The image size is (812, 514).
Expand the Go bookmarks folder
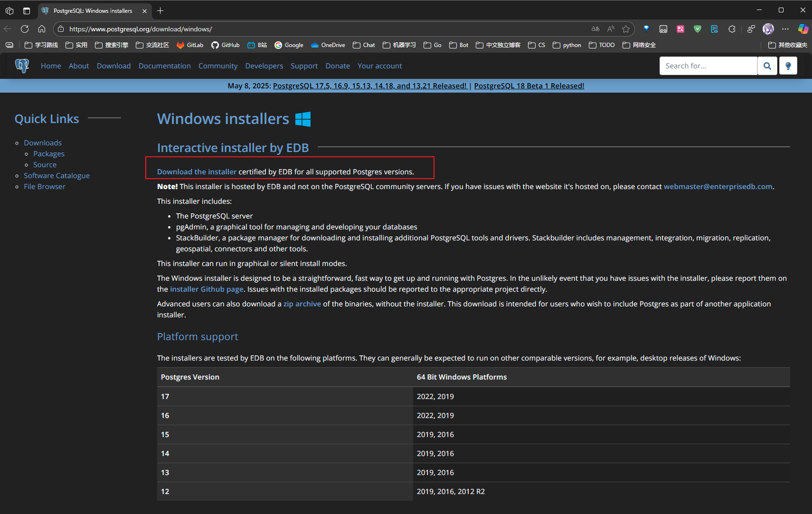pos(433,45)
